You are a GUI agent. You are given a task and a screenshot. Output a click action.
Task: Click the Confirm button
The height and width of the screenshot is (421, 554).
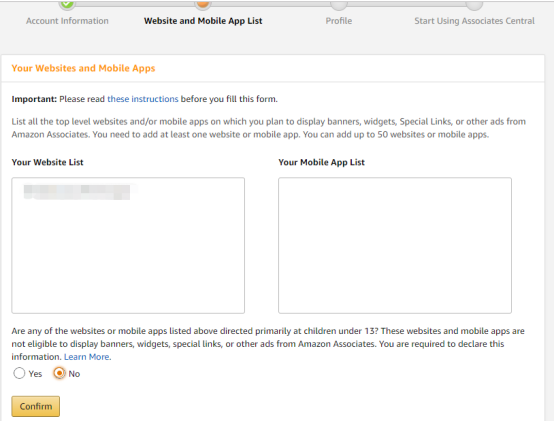pos(36,406)
